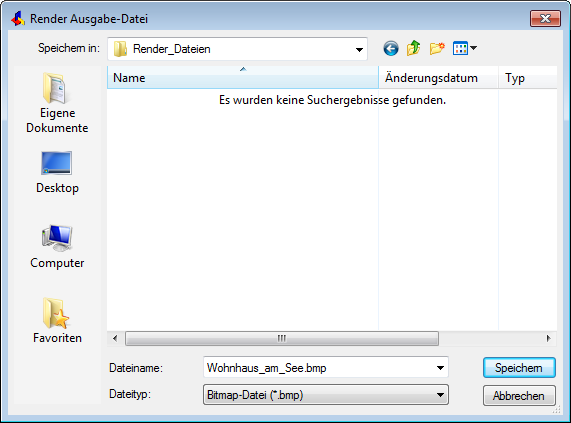Sort files by the Name column
571x423 pixels.
coord(243,78)
